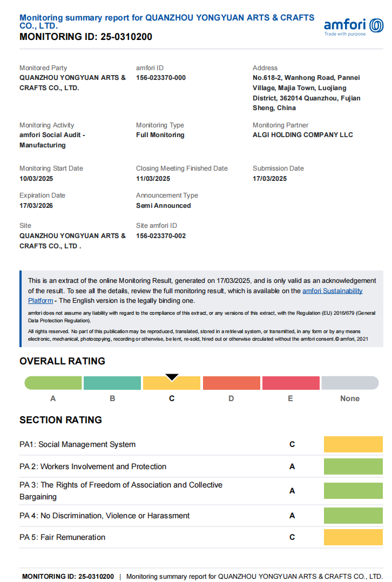Click the 'Monitored Party' field label
The image size is (392, 582).
(x=43, y=68)
